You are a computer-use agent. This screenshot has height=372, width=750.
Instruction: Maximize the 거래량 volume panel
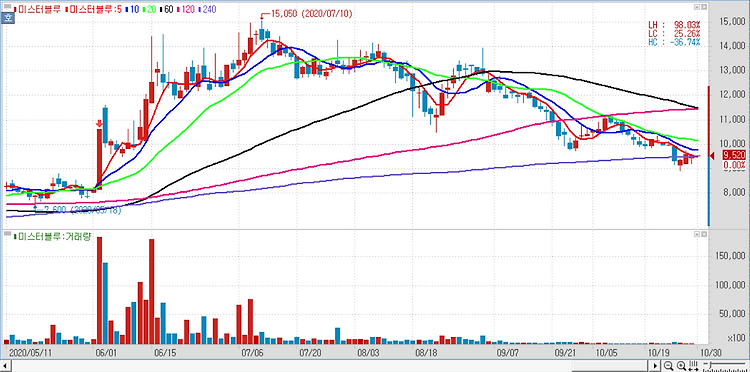(697, 234)
